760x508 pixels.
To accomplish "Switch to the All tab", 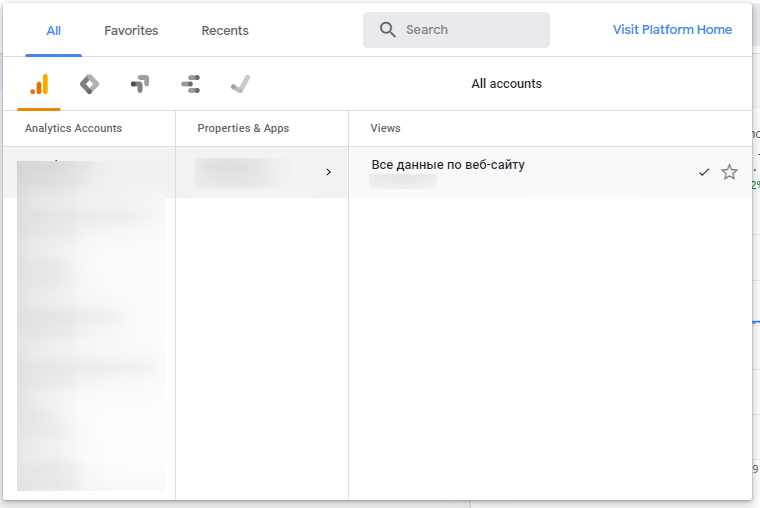I will coord(54,31).
